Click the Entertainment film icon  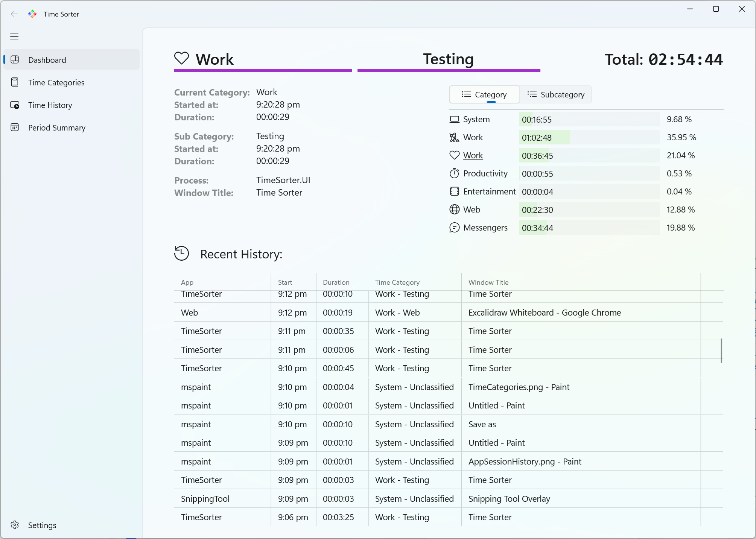pos(454,191)
